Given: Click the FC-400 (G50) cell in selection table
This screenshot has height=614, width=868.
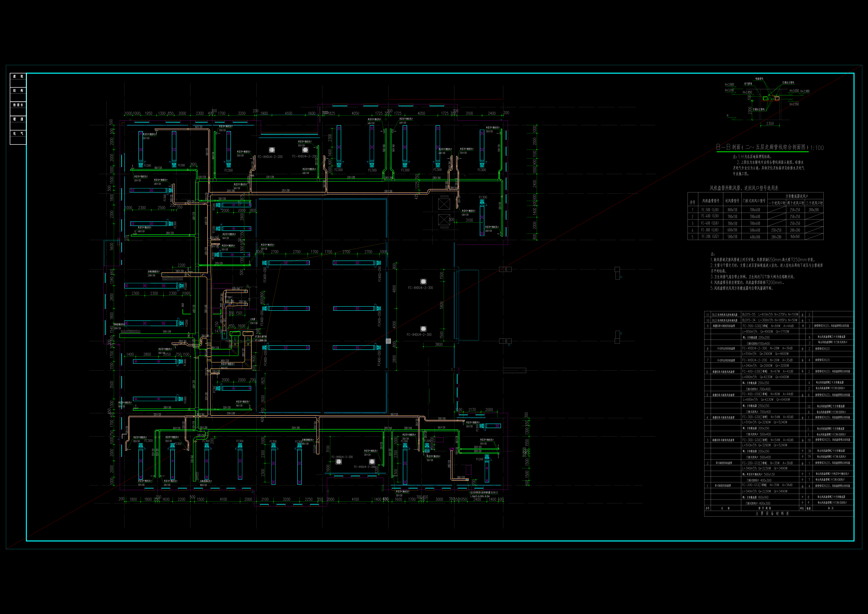Looking at the screenshot, I should click(710, 223).
